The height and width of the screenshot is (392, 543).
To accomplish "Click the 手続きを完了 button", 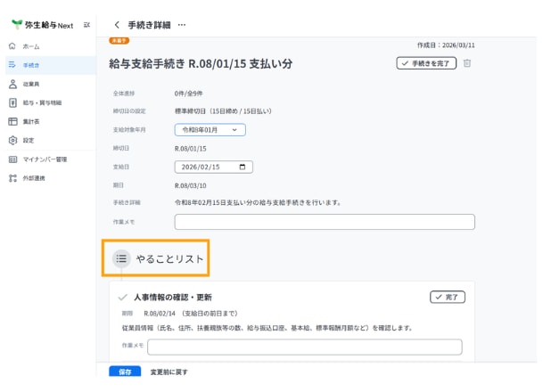I will [x=426, y=63].
